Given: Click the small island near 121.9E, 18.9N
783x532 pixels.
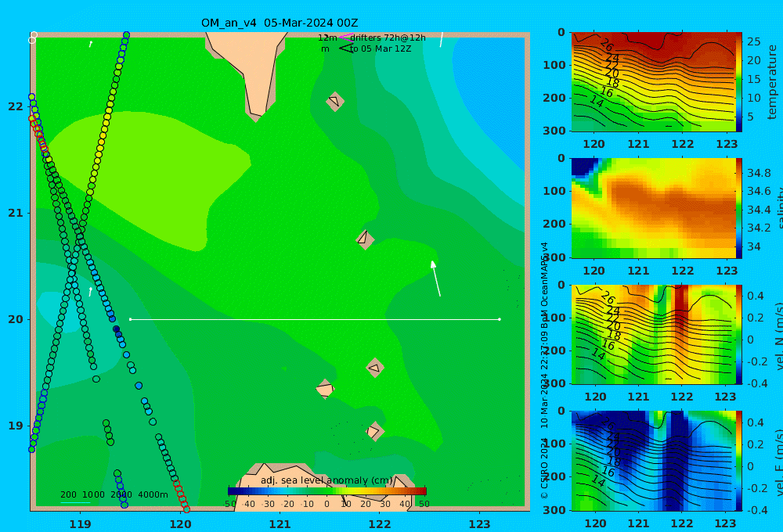Looking at the screenshot, I should point(374,431).
